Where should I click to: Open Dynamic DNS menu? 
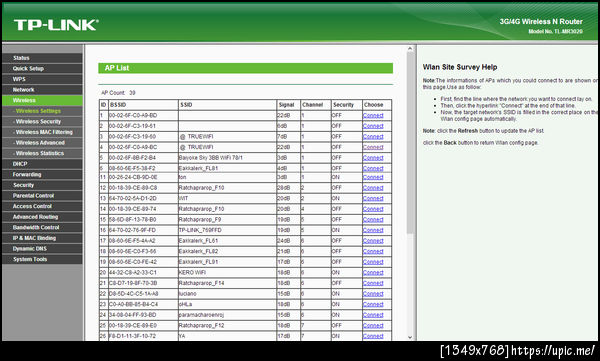point(42,248)
